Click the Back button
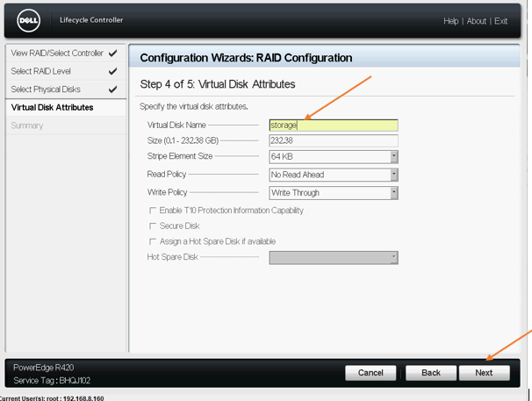This screenshot has width=532, height=401. point(431,373)
